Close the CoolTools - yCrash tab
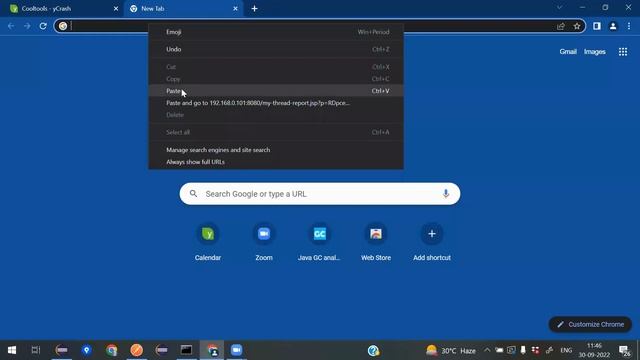 (x=116, y=9)
